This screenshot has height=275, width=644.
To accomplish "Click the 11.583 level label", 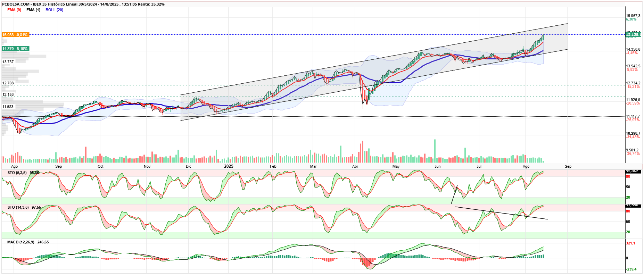I will (x=8, y=107).
